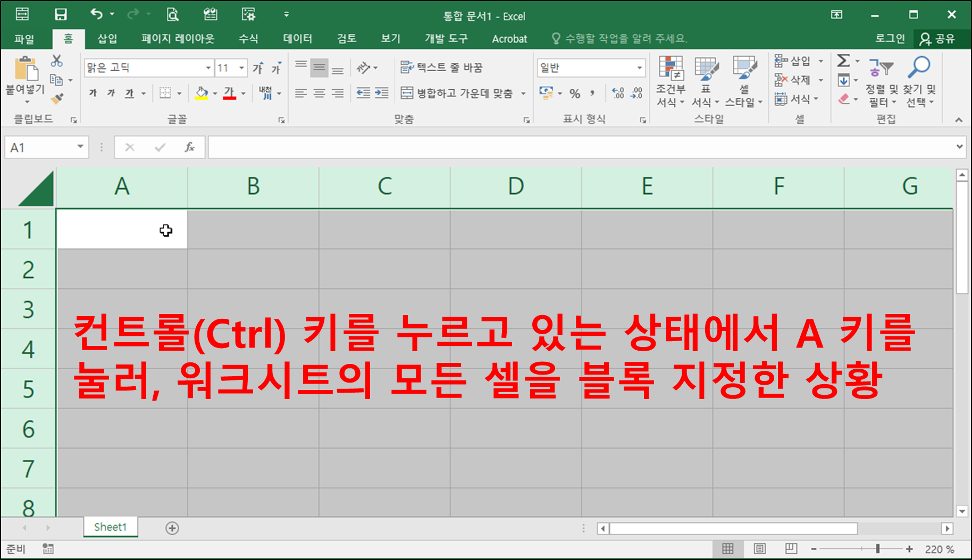This screenshot has width=972, height=560.
Task: Click the orientation (angled text) icon
Action: tap(364, 67)
